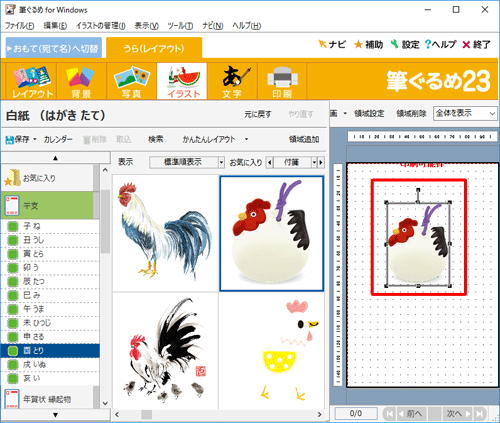
Task: Select the 丑 うし zodiac item
Action: 50,240
